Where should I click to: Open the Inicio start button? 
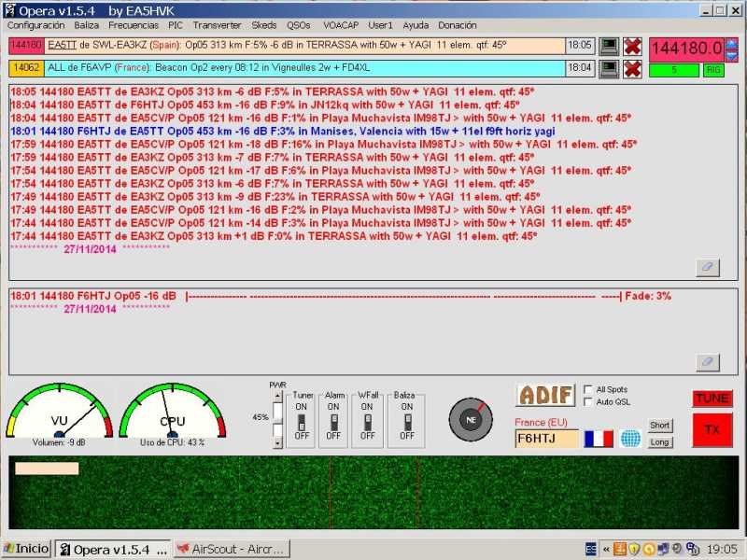pyautogui.click(x=26, y=549)
